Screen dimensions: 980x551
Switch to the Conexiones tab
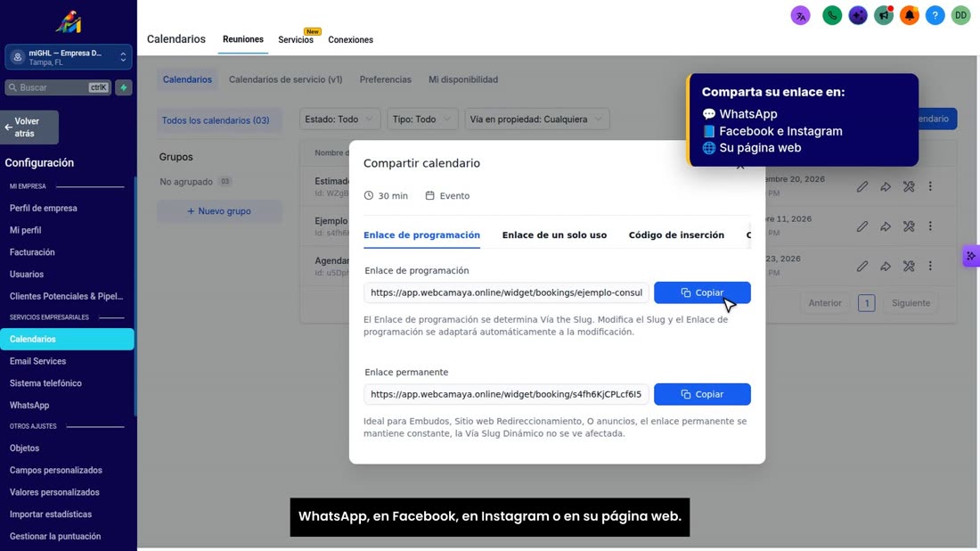click(351, 39)
